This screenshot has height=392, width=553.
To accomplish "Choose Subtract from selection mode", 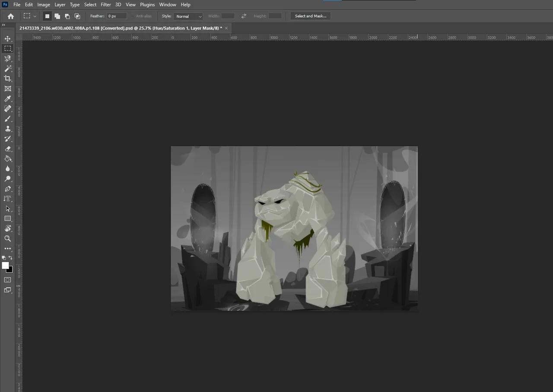I will tap(67, 16).
